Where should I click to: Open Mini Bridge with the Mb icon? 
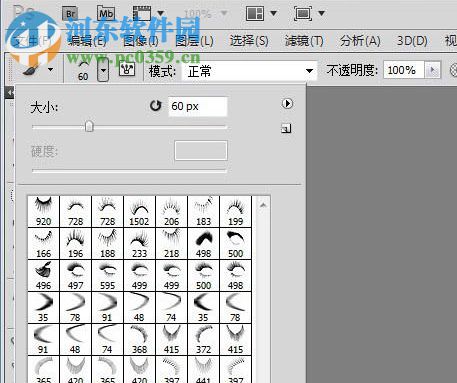point(106,14)
